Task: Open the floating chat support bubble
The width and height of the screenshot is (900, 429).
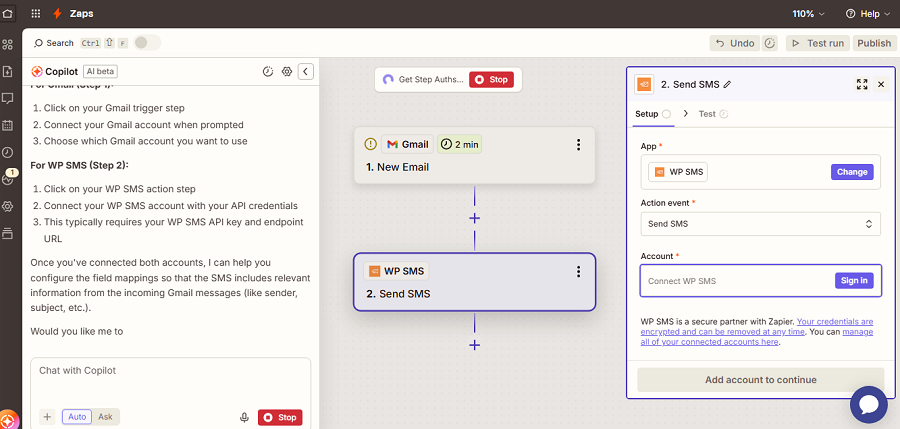Action: pyautogui.click(x=869, y=404)
